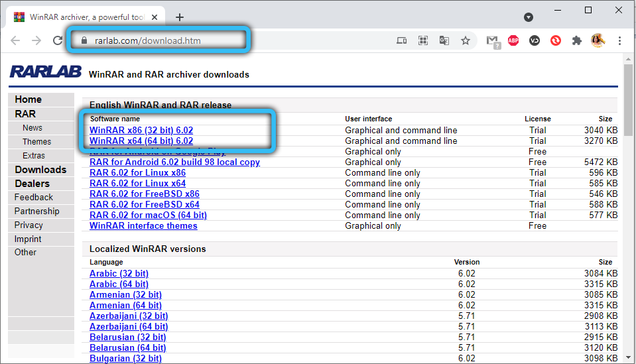
Task: Bookmark this page with the star icon
Action: [x=466, y=40]
